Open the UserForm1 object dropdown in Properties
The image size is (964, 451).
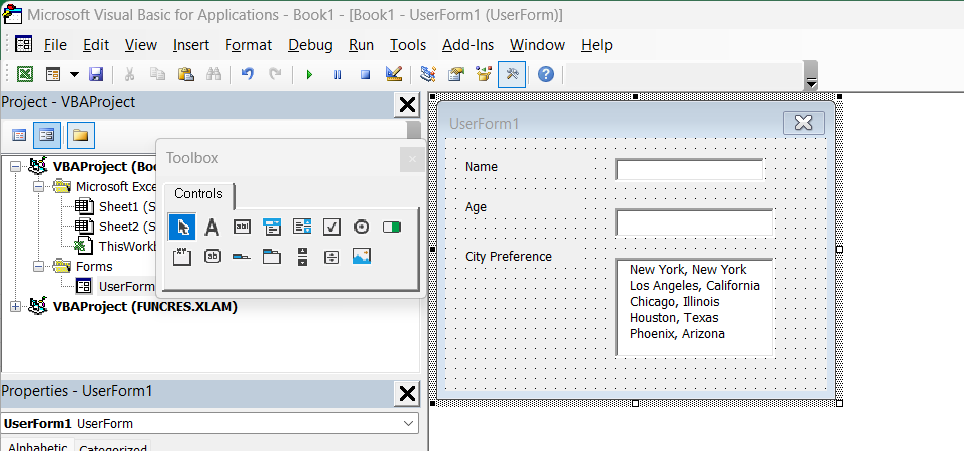point(408,423)
